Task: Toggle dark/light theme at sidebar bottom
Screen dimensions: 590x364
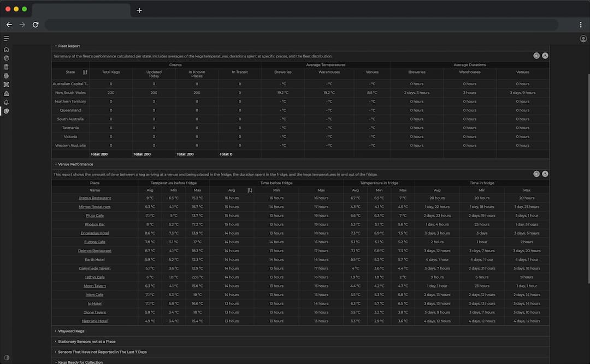Action: 7,357
